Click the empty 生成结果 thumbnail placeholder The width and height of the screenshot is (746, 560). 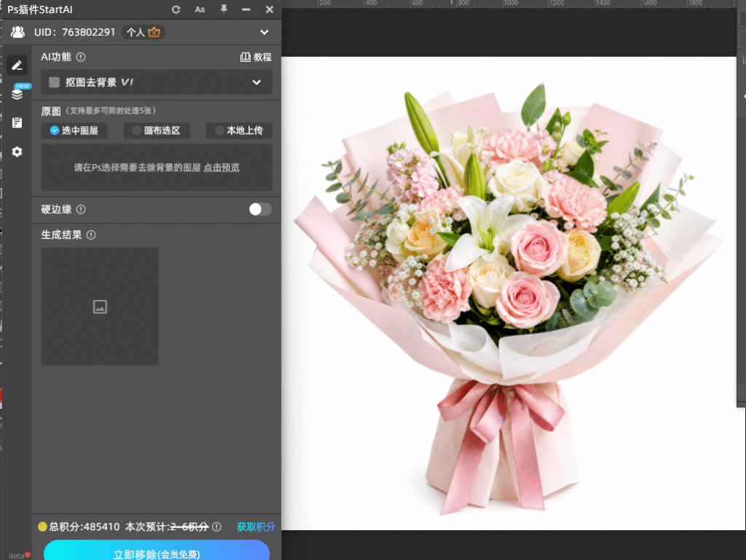click(x=100, y=307)
